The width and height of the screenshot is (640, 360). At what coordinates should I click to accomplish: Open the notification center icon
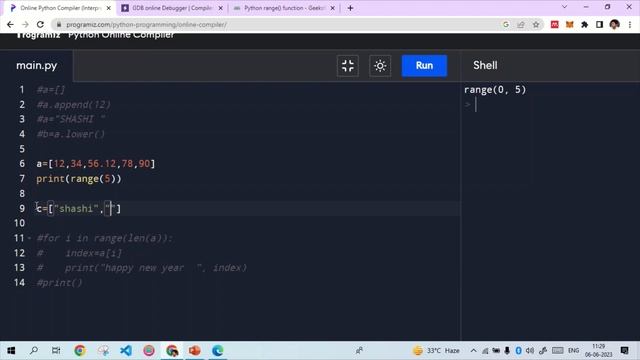[x=624, y=350]
